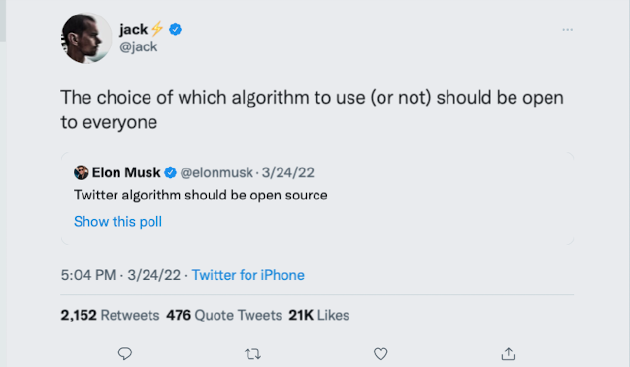
Task: Open the quoted tweet's 3/24/22 date
Action: click(x=288, y=172)
